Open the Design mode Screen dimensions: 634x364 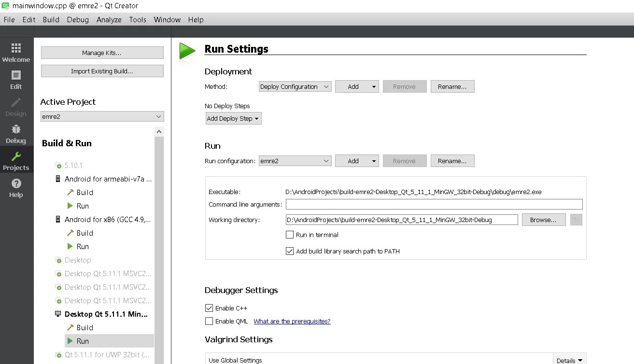tap(16, 107)
